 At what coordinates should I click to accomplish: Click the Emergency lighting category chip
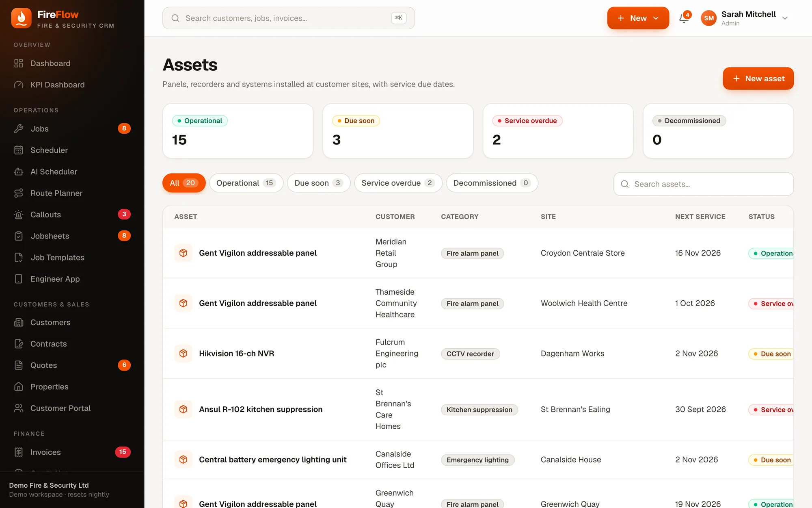pos(477,460)
